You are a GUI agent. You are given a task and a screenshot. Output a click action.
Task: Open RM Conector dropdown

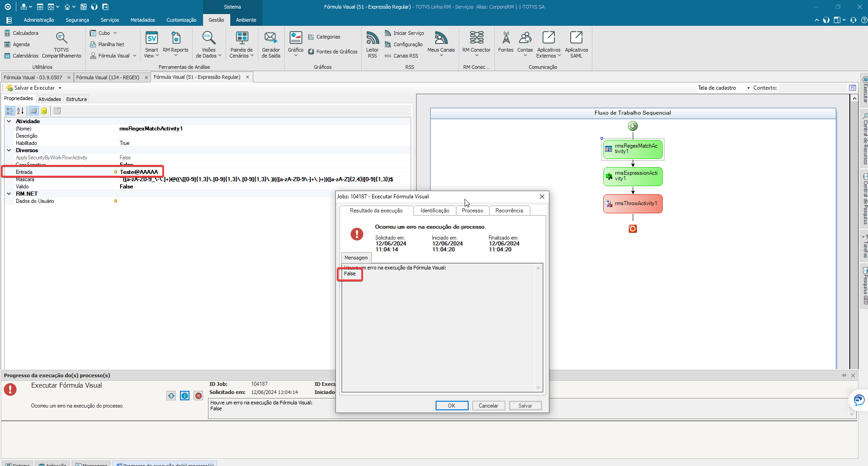476,44
